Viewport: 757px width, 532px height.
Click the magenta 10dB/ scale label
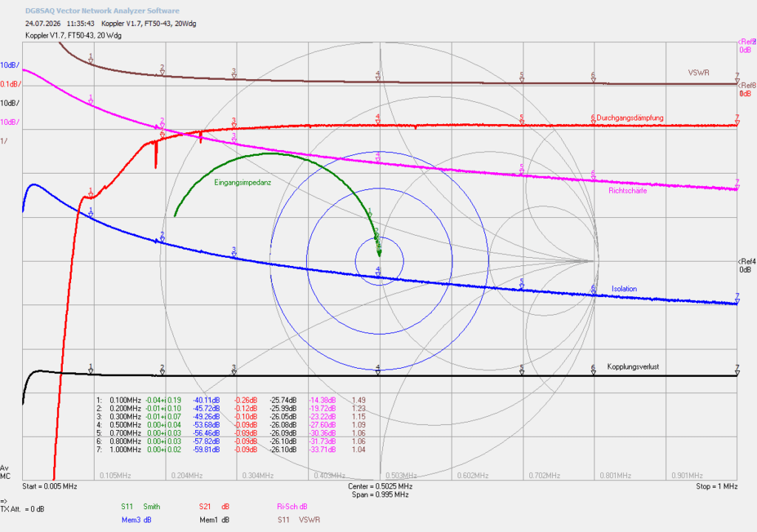10,122
